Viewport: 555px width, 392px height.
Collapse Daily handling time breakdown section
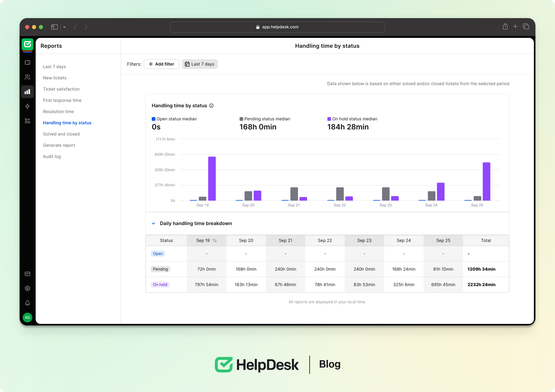[153, 223]
